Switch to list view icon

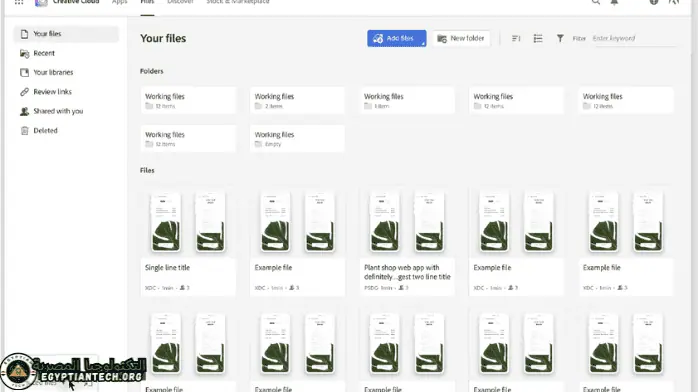click(538, 39)
